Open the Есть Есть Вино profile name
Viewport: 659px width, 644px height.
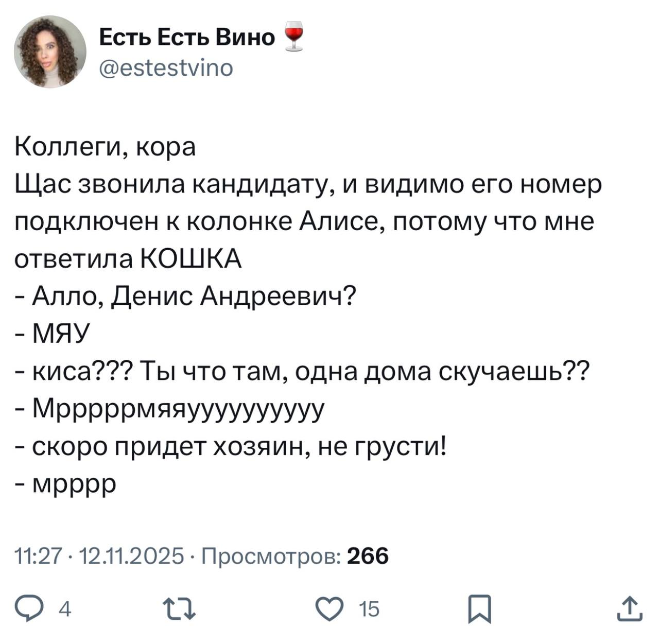[187, 37]
